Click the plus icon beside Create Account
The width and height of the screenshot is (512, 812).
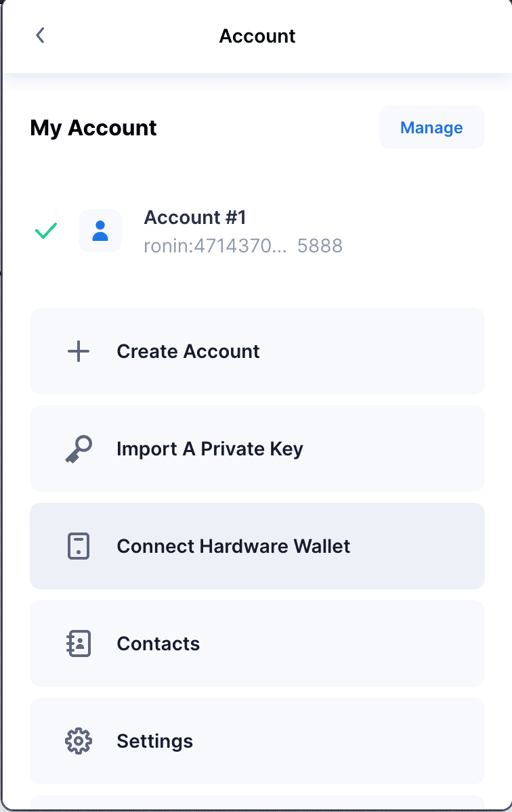click(79, 351)
